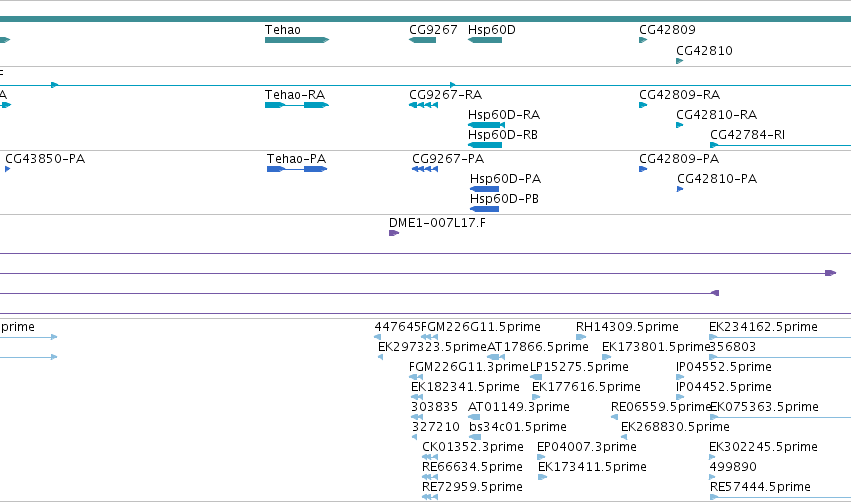Select the Tehao-PA protein glyph
The width and height of the screenshot is (851, 502).
297,169
